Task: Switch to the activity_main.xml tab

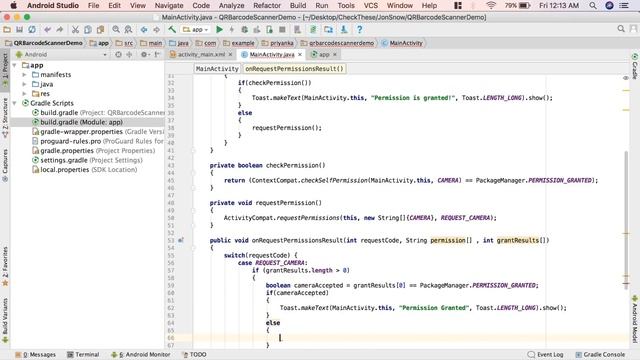Action: coord(201,54)
